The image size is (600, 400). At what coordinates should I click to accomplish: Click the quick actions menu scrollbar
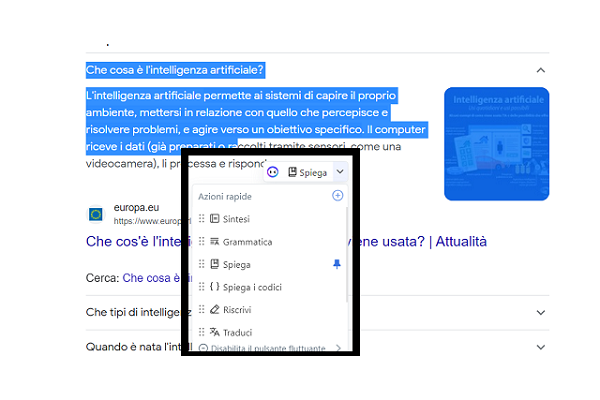[347, 255]
